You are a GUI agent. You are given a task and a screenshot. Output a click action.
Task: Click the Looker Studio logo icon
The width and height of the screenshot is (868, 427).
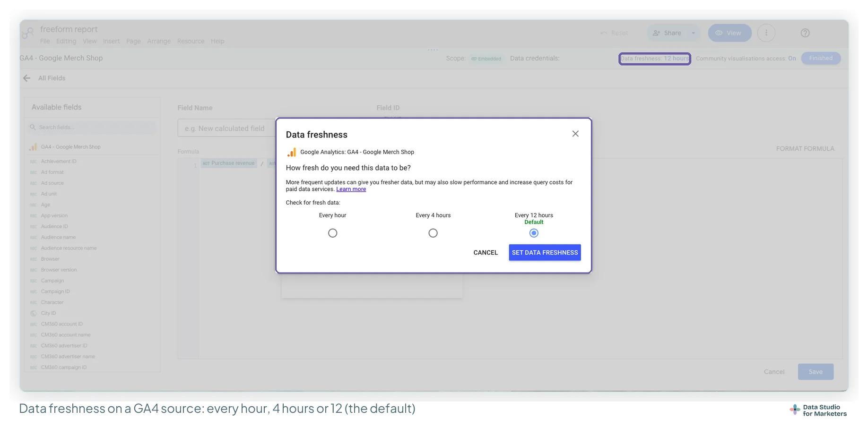(x=28, y=33)
